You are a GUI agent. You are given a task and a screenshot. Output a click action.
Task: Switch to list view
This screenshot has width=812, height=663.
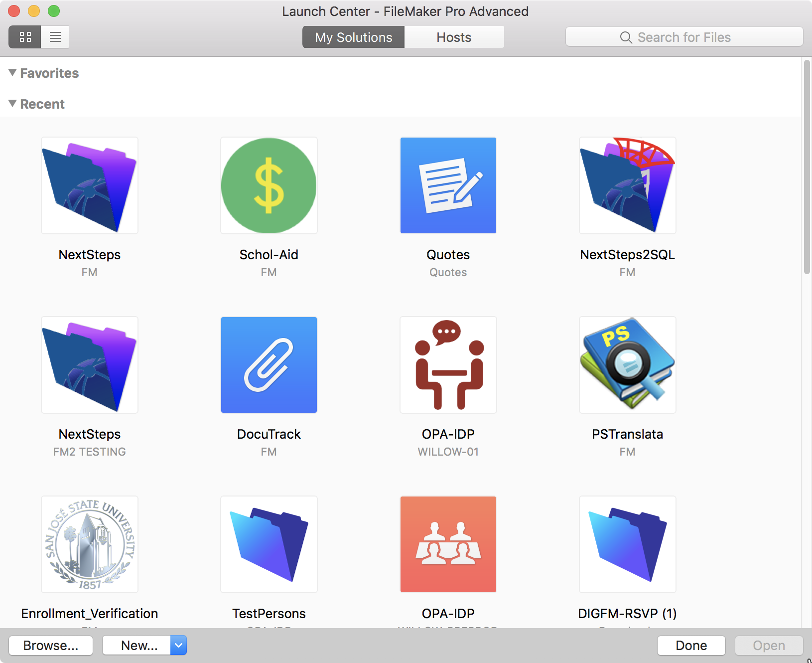pyautogui.click(x=55, y=37)
